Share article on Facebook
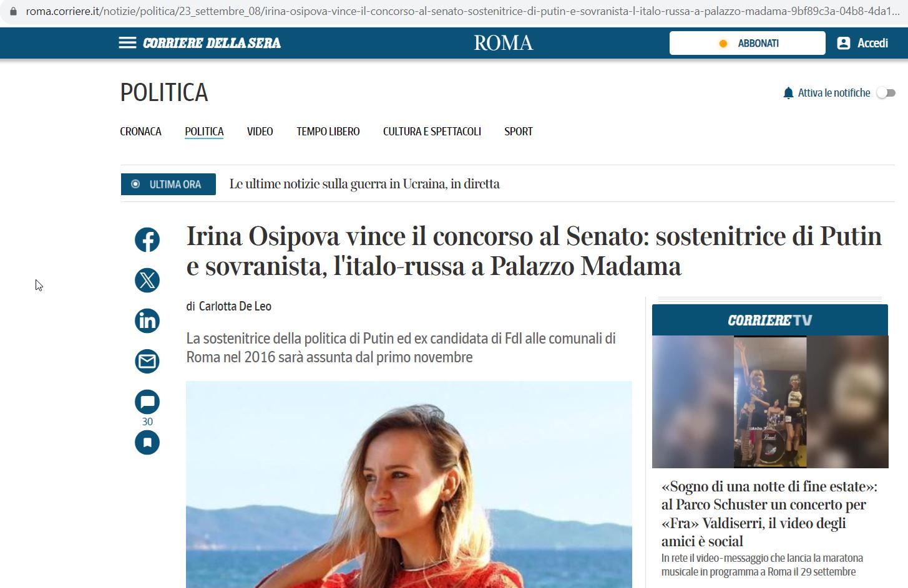This screenshot has width=908, height=588. [147, 240]
